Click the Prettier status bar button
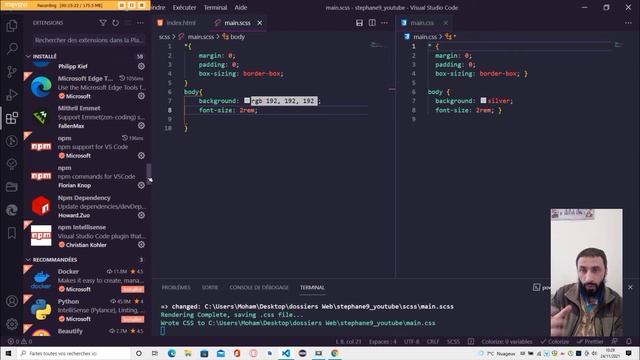This screenshot has width=640, height=360. (589, 341)
